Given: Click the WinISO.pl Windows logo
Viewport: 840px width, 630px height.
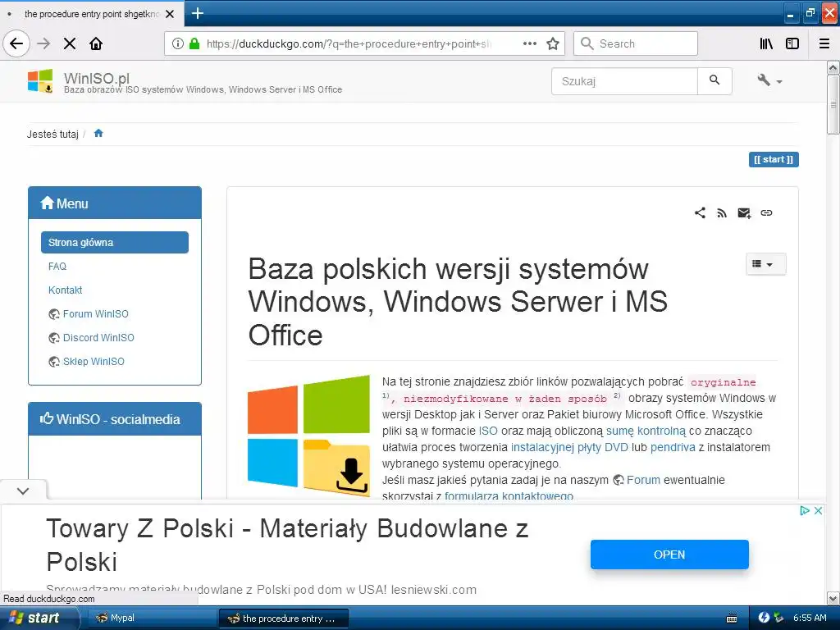Looking at the screenshot, I should [40, 81].
